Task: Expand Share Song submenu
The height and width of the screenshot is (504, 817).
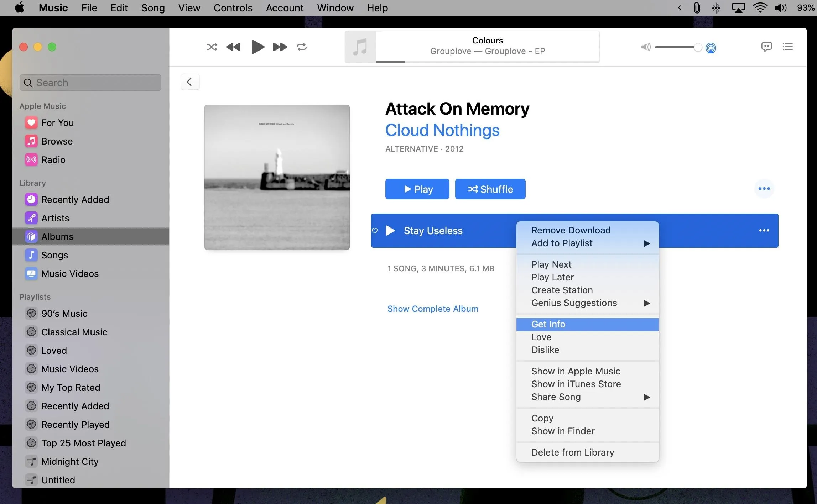Action: coord(588,397)
